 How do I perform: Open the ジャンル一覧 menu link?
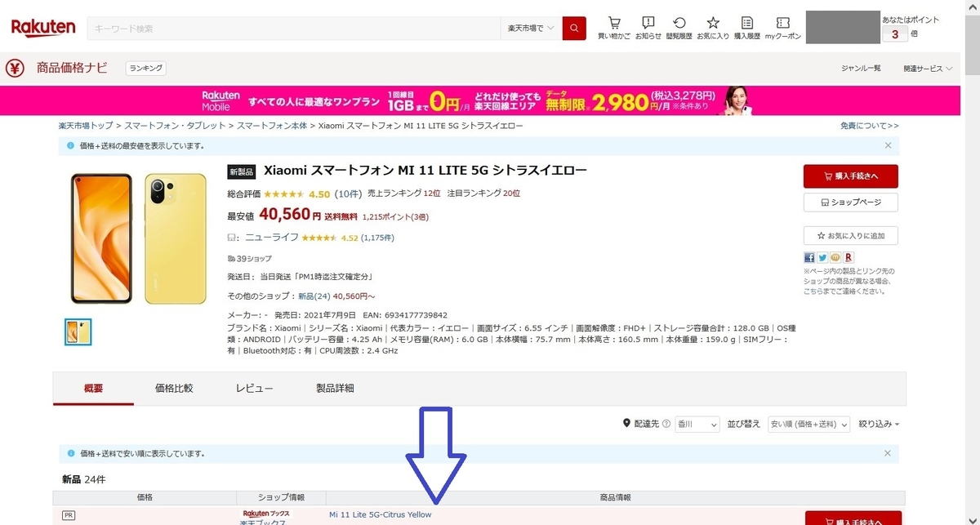click(x=861, y=69)
